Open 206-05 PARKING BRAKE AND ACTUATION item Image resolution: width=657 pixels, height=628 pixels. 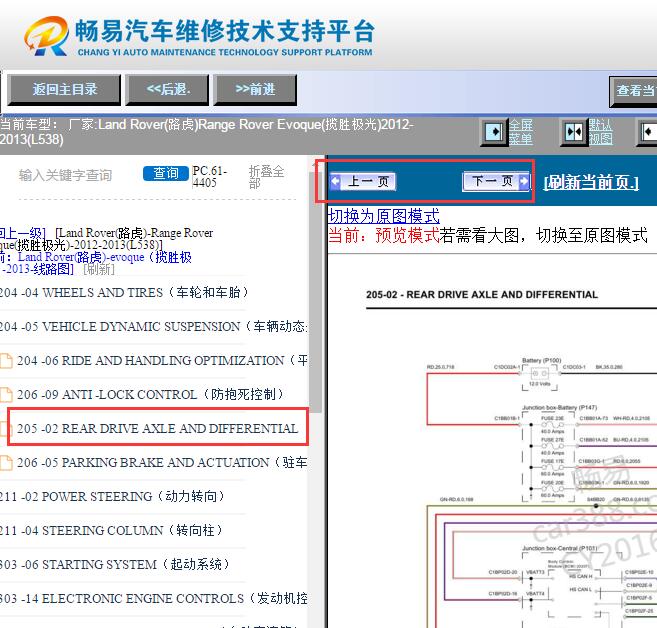162,462
